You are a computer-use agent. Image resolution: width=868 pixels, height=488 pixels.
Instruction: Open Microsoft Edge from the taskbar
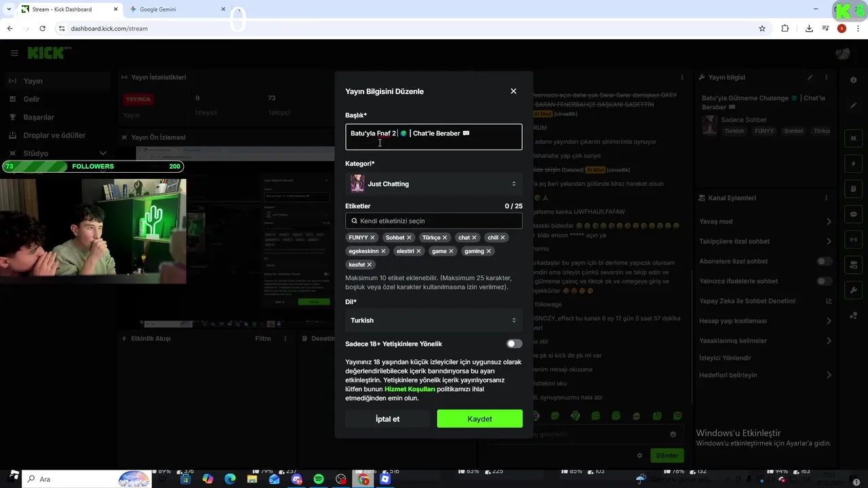(x=230, y=479)
